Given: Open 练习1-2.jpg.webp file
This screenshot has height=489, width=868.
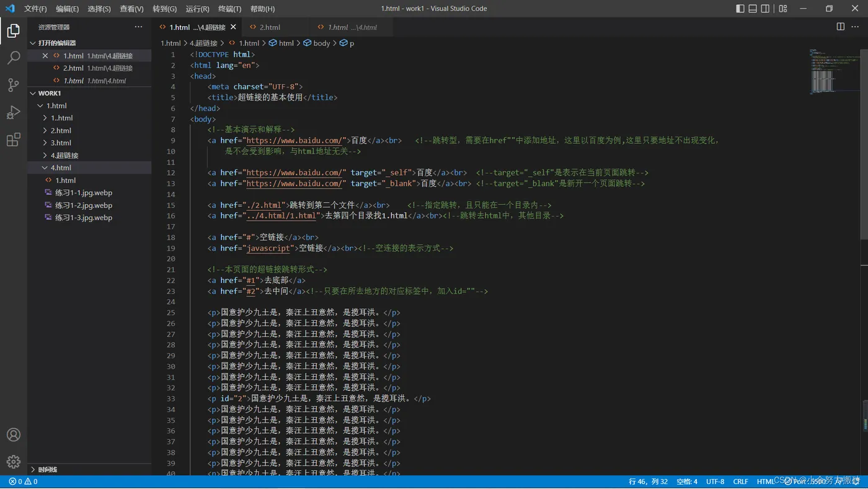Looking at the screenshot, I should tap(89, 205).
